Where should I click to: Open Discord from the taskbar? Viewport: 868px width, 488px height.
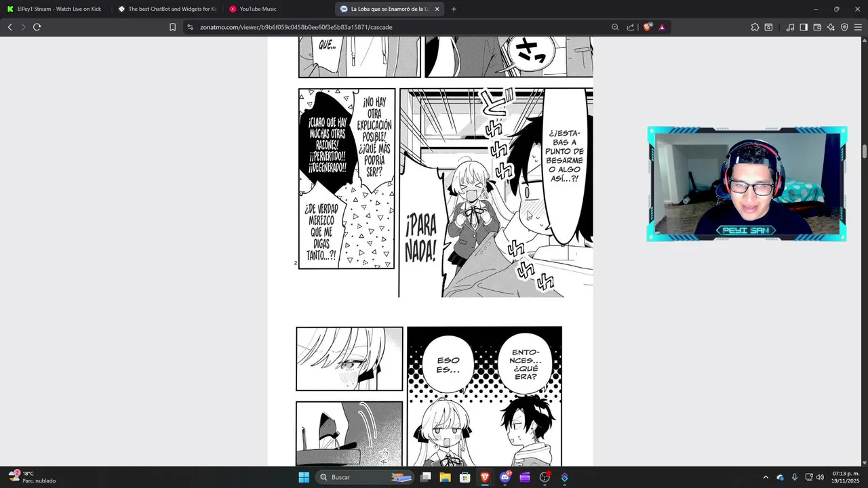505,477
